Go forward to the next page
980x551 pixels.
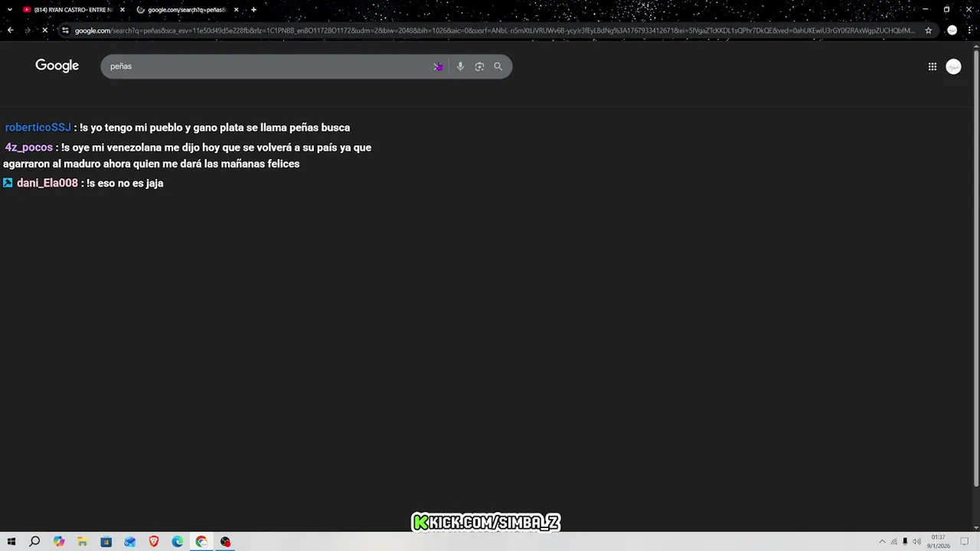[28, 31]
